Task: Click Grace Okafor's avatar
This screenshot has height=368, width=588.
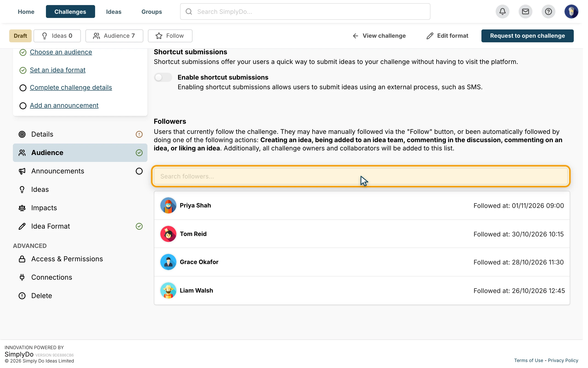Action: tap(168, 262)
